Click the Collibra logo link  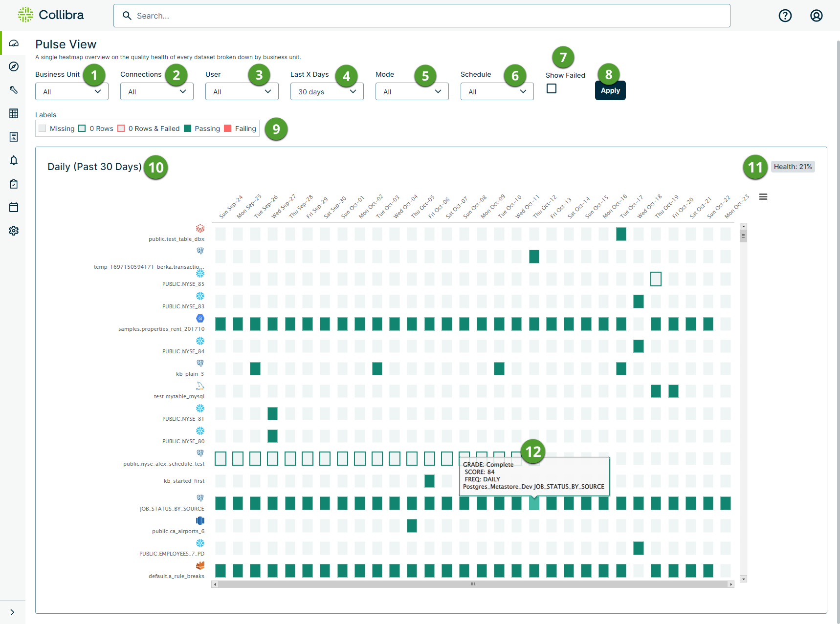[51, 15]
